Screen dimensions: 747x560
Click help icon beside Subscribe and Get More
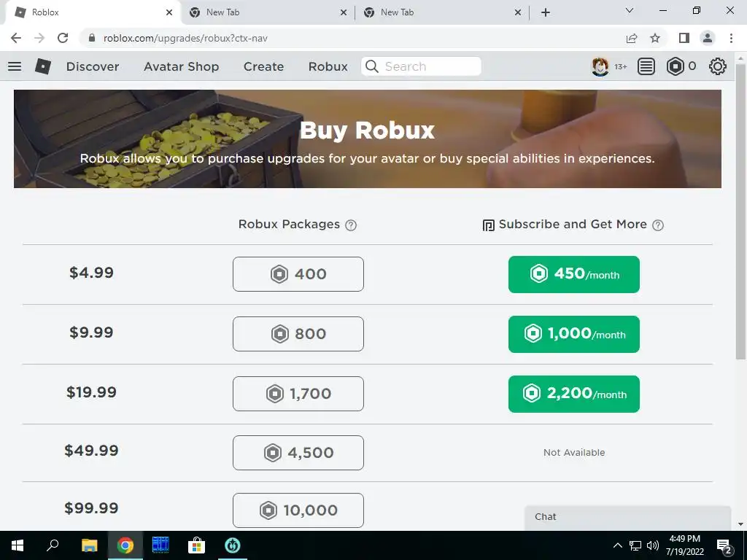(x=658, y=225)
